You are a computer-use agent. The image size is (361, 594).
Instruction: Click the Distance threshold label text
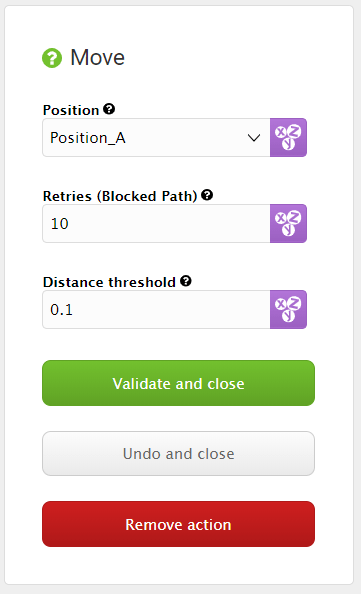coord(109,282)
